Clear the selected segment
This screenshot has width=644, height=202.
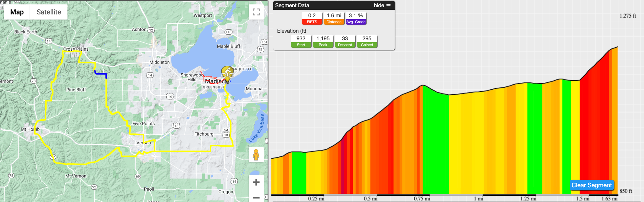591,185
